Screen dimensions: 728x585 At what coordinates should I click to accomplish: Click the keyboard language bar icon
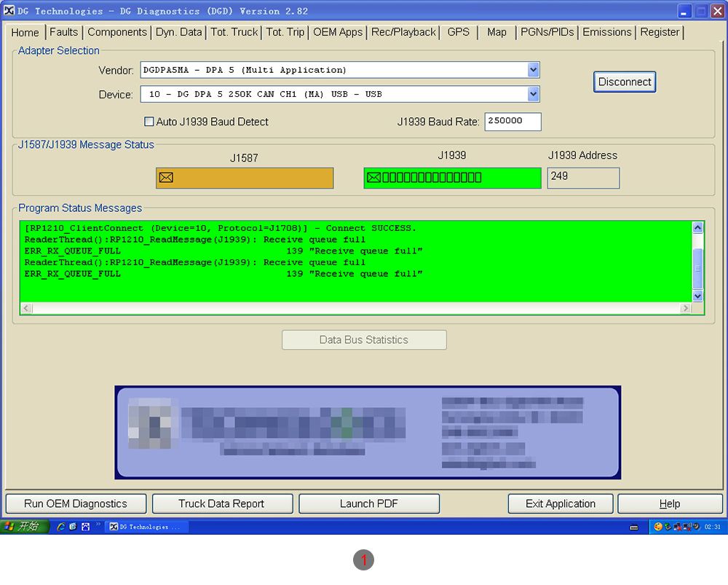coord(634,527)
